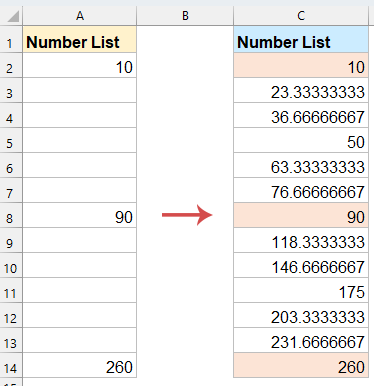Viewport: 374px width, 386px height.
Task: Select column C header
Action: 301,16
